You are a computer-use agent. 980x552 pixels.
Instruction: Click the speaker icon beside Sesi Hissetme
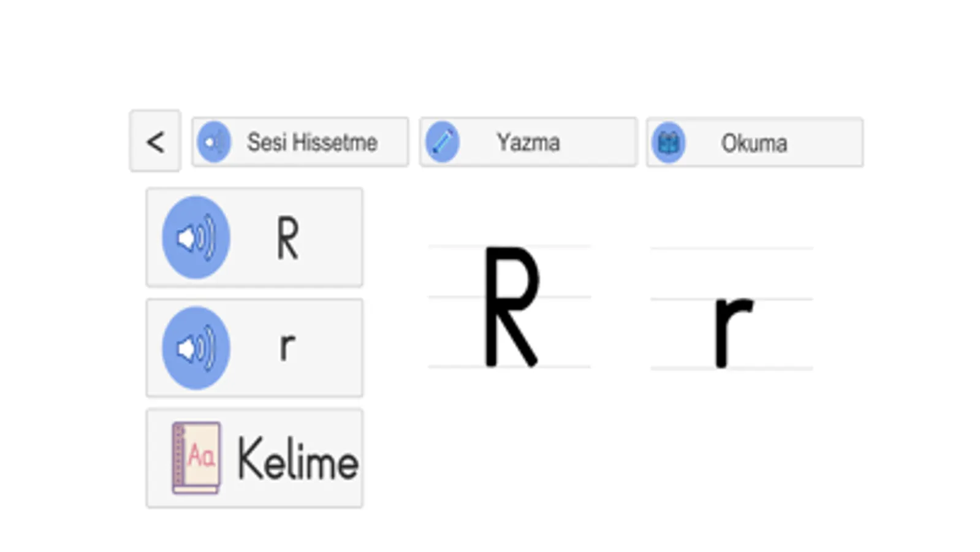click(213, 142)
